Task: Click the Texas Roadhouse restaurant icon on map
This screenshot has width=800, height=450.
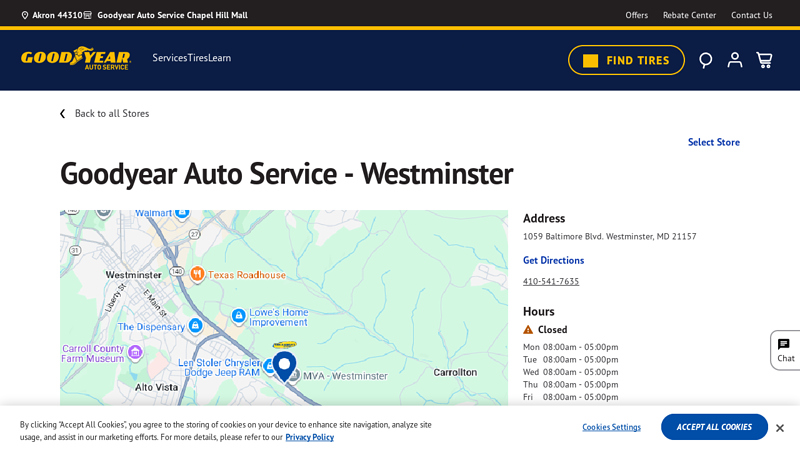Action: click(x=197, y=274)
